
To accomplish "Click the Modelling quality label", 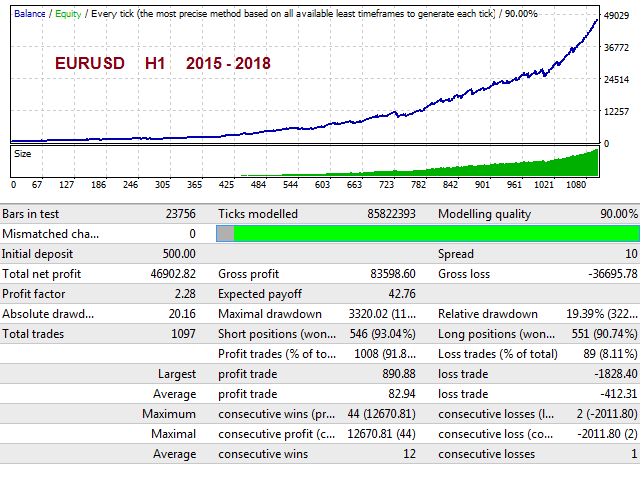I will pos(484,214).
